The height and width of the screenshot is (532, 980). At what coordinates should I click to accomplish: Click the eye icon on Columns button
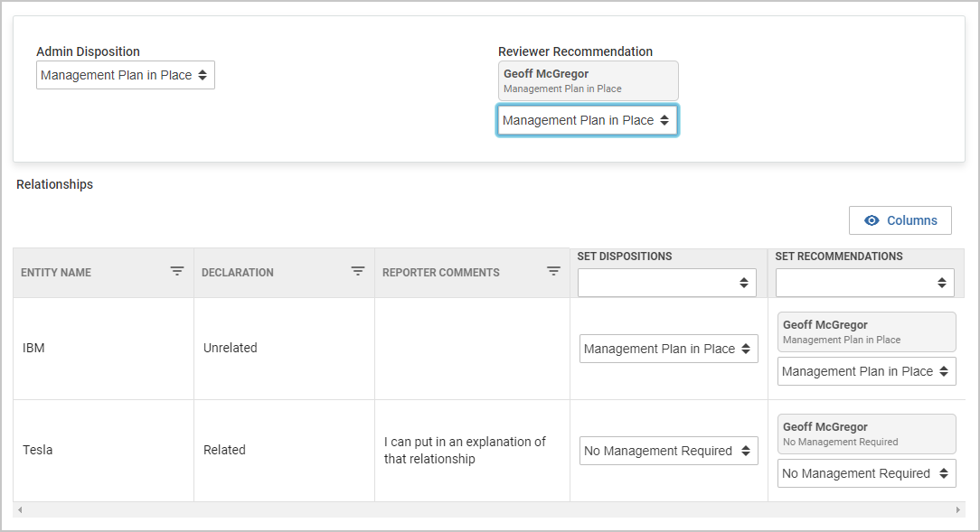pos(872,220)
